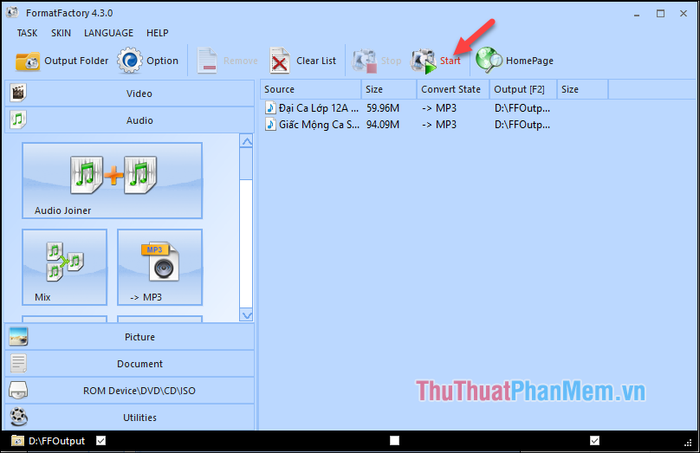Image resolution: width=700 pixels, height=453 pixels.
Task: Click the FormatFactory title bar app icon
Action: pyautogui.click(x=12, y=12)
